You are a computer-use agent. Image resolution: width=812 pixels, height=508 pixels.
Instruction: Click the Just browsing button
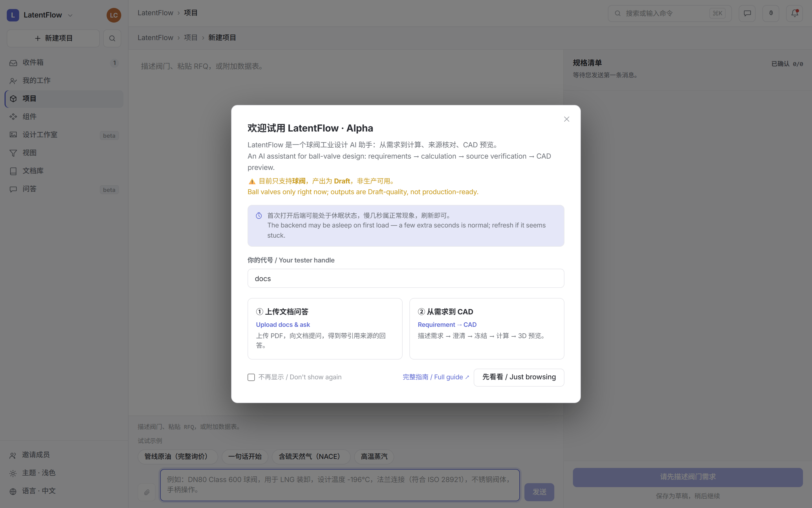519,377
